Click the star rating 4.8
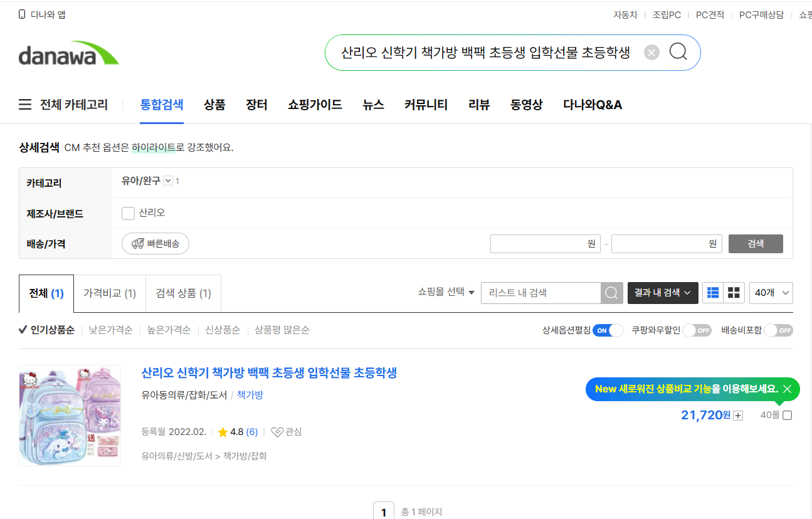 tap(231, 432)
